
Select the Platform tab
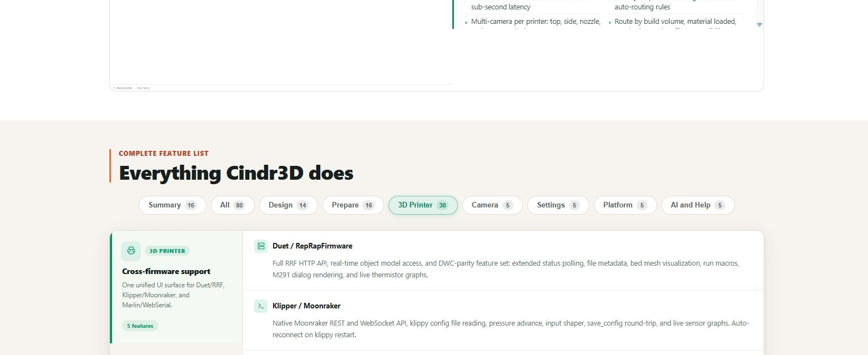click(x=625, y=205)
